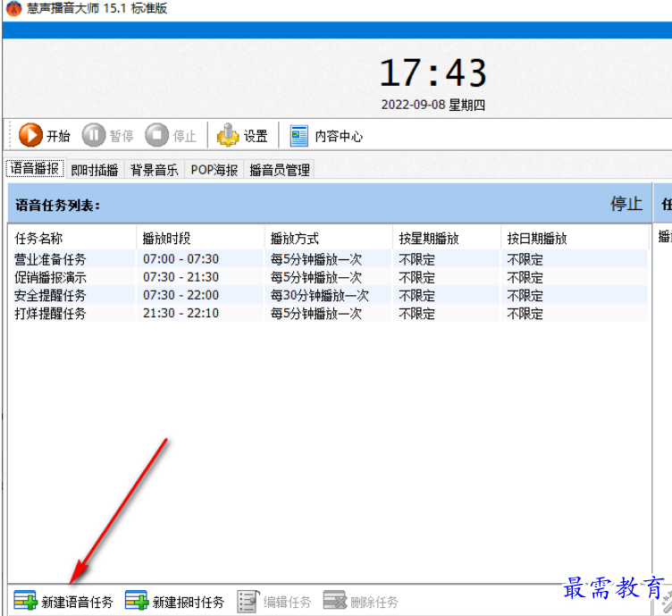This screenshot has height=616, width=672.
Task: Click the 07:00 - 07:30 time cell
Action: [x=181, y=259]
